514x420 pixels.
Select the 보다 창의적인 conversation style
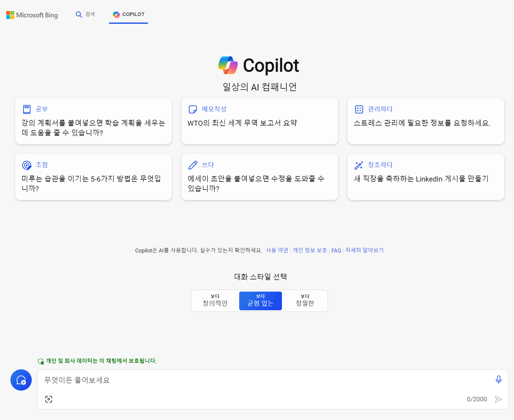(x=215, y=301)
